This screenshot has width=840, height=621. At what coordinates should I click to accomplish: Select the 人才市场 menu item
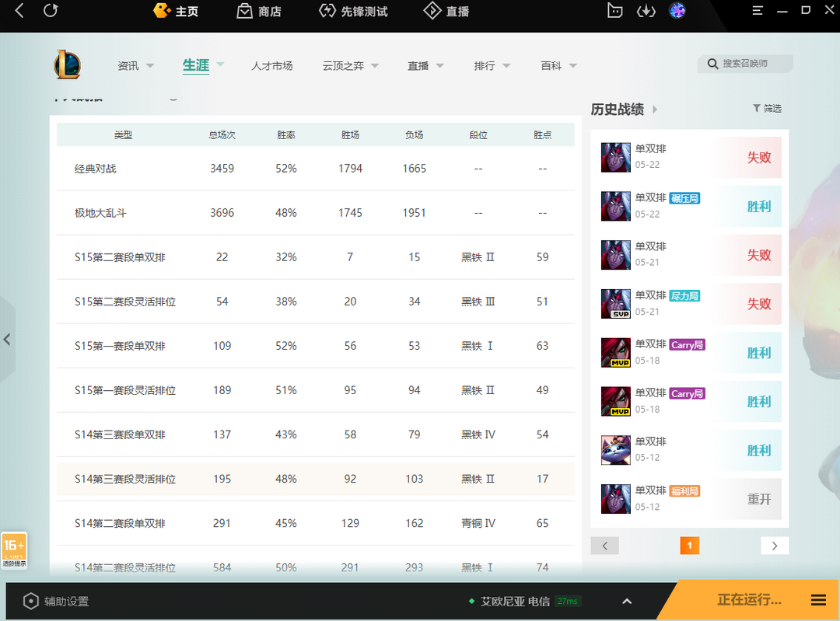pos(271,66)
